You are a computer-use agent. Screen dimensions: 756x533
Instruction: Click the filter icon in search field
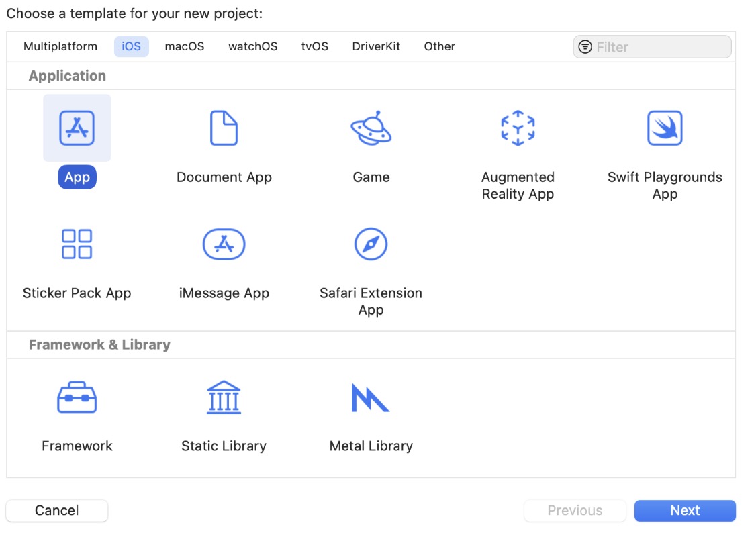point(585,47)
